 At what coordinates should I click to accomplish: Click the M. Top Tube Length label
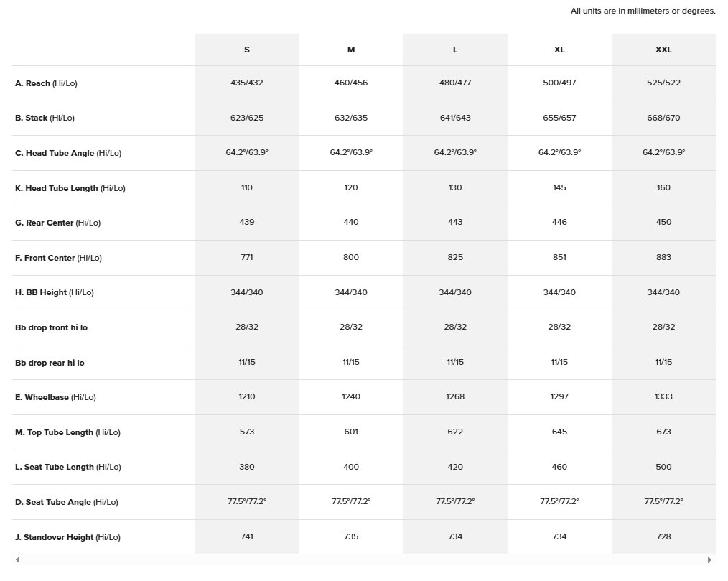(x=67, y=432)
